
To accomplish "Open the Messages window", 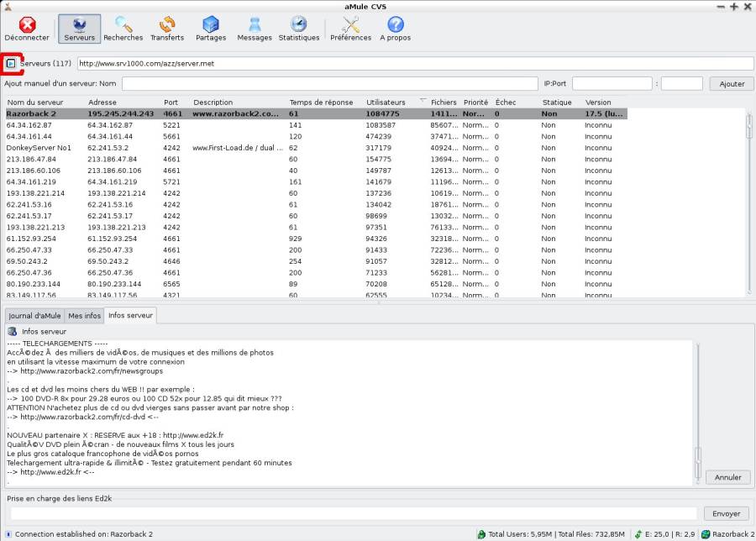I will click(254, 29).
